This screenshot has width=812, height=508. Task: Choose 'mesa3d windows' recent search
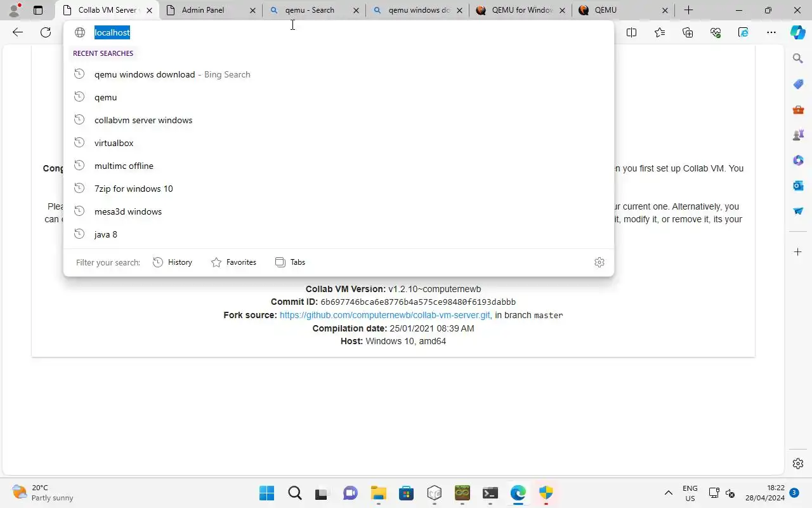point(339,211)
